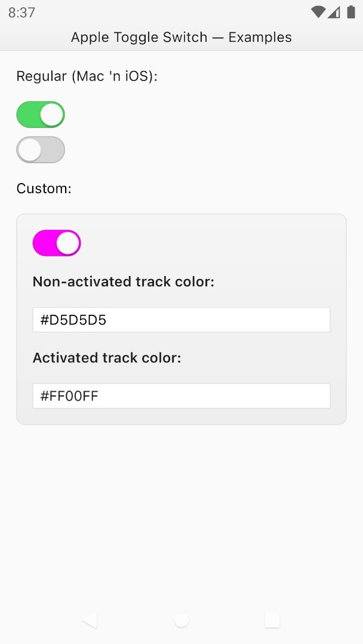This screenshot has width=363, height=644.
Task: Turn on the gray deactivated switch
Action: click(40, 150)
